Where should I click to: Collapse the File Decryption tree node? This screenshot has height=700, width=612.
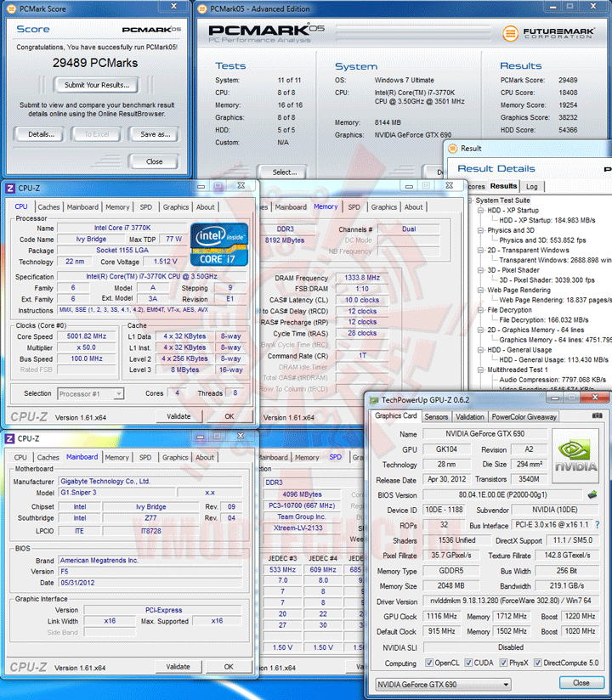point(480,310)
